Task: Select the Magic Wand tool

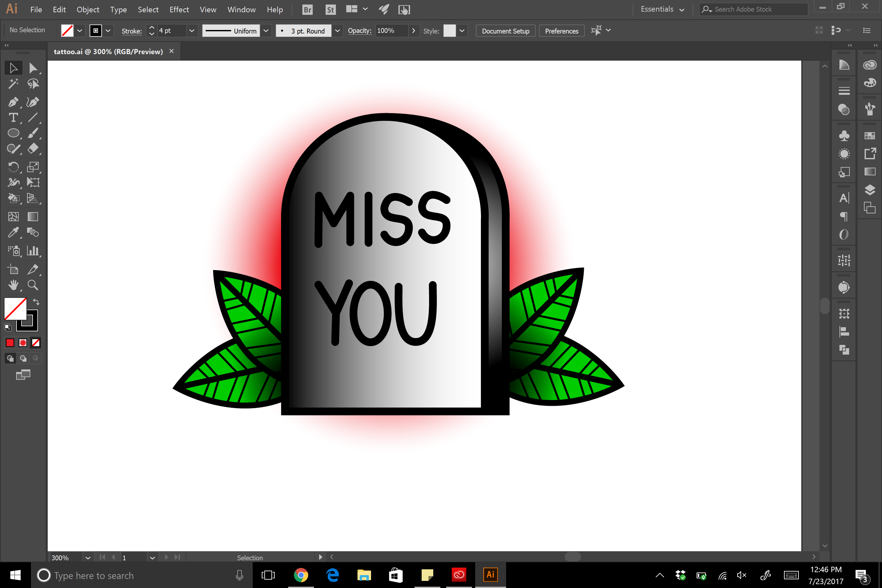Action: coord(13,83)
